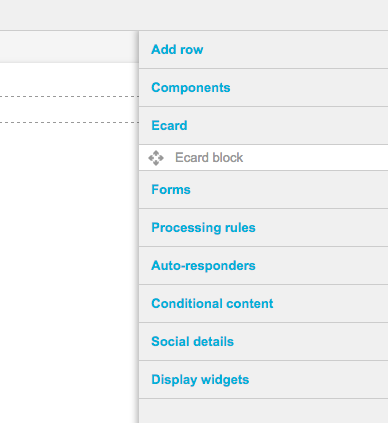The width and height of the screenshot is (388, 423).
Task: Click the white space right of Ecard block text
Action: pos(315,158)
